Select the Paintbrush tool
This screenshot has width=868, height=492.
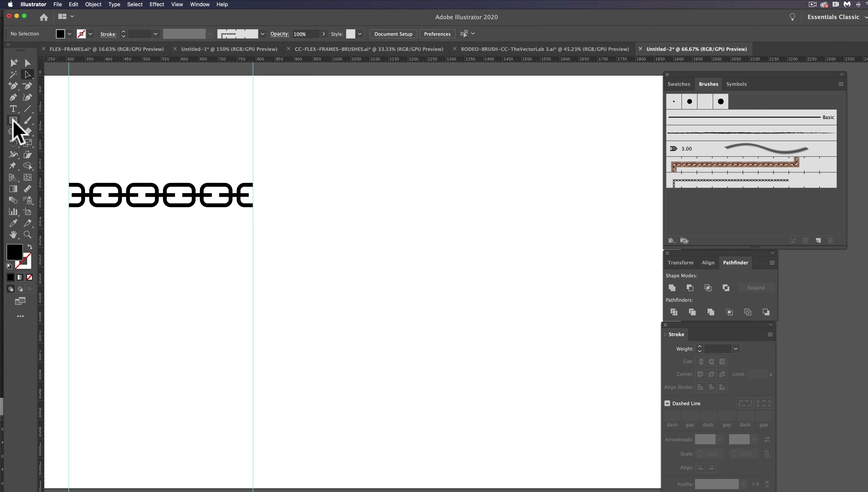tap(27, 120)
